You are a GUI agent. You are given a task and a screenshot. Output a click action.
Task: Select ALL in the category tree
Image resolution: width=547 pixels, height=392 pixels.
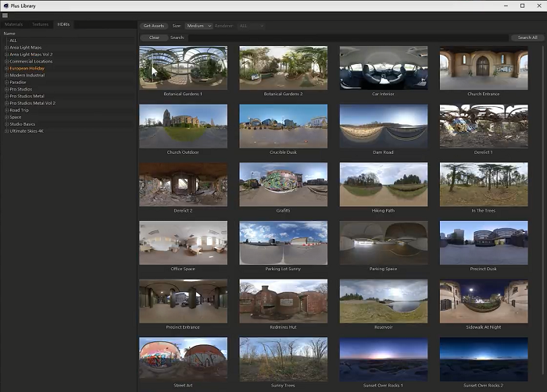coord(13,41)
